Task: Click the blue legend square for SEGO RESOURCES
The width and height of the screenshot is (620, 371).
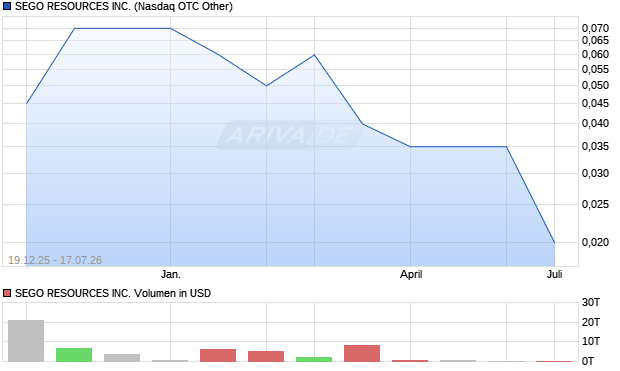Action: [x=7, y=6]
